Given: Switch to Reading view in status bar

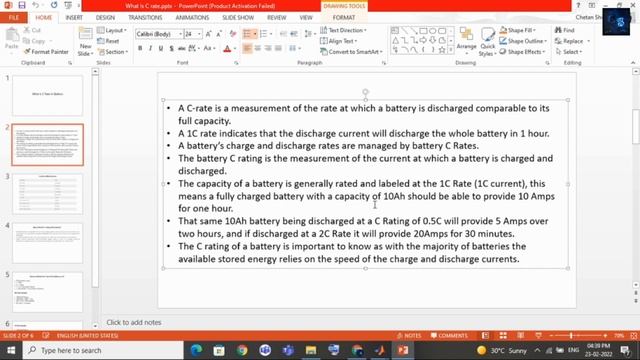Looking at the screenshot, I should 521,336.
